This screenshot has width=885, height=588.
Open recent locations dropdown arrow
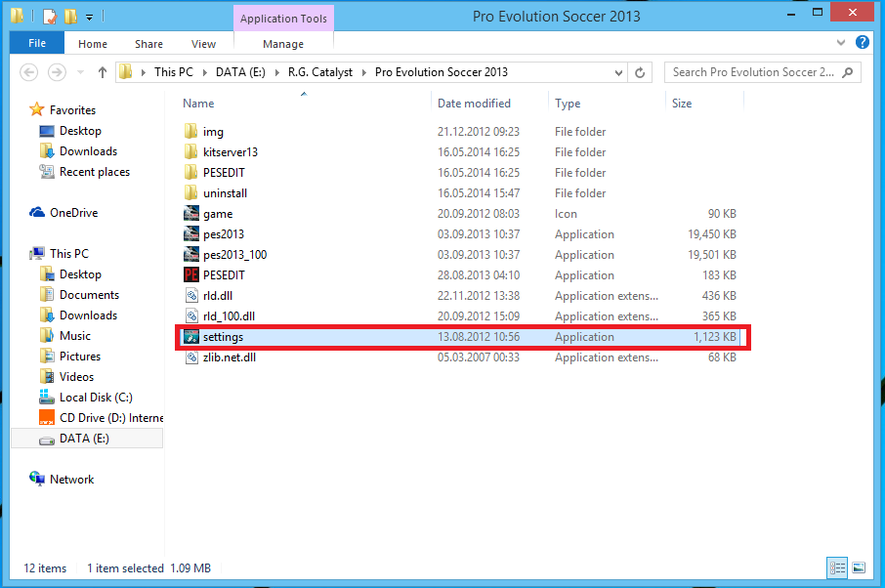(x=80, y=72)
